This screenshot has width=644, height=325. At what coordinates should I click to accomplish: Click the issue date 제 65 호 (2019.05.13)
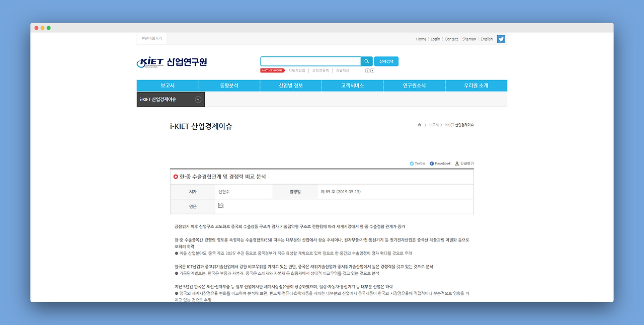[341, 192]
